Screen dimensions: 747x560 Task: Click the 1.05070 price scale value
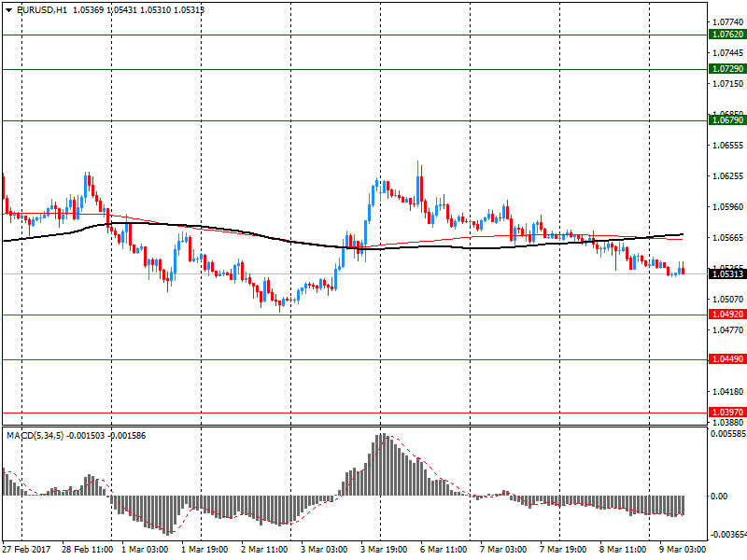(x=727, y=299)
